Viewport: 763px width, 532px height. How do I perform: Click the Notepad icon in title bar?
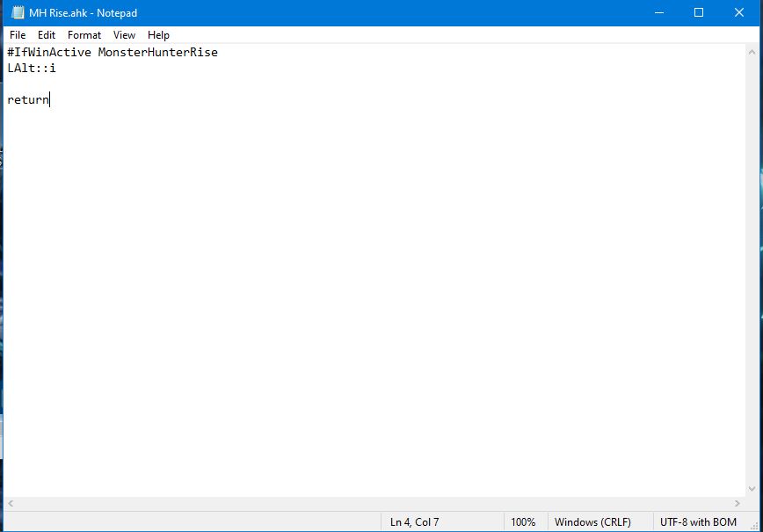18,12
